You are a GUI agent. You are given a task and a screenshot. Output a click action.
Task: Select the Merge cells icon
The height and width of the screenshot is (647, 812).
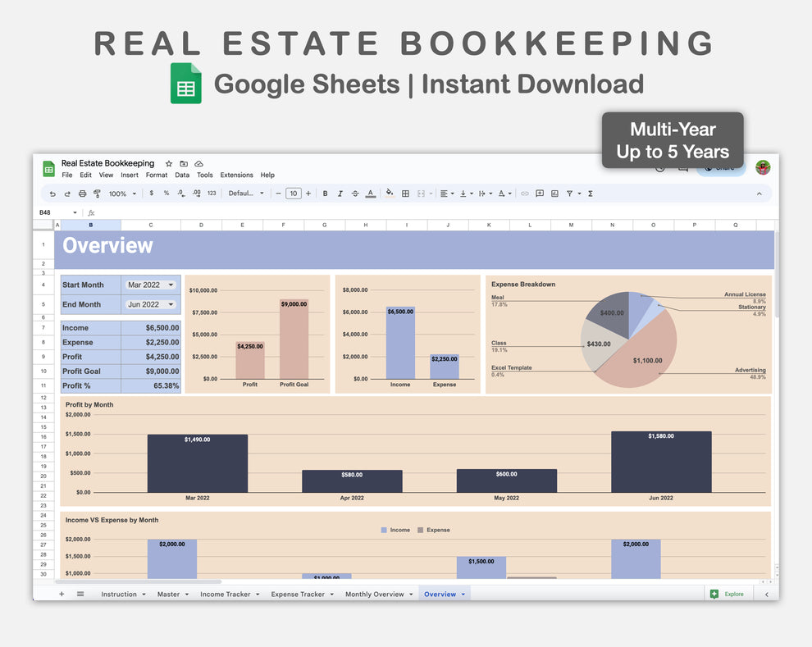pos(422,194)
